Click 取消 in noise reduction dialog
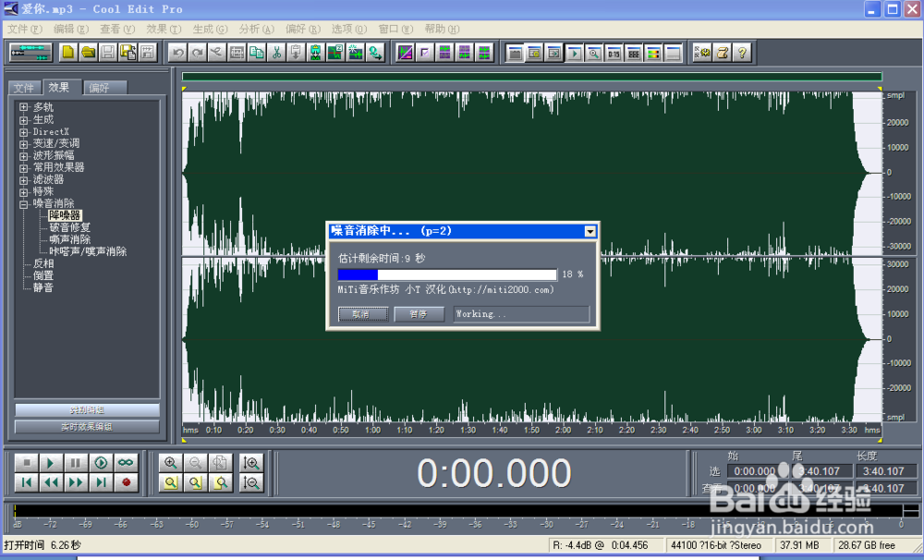924x560 pixels. 363,314
